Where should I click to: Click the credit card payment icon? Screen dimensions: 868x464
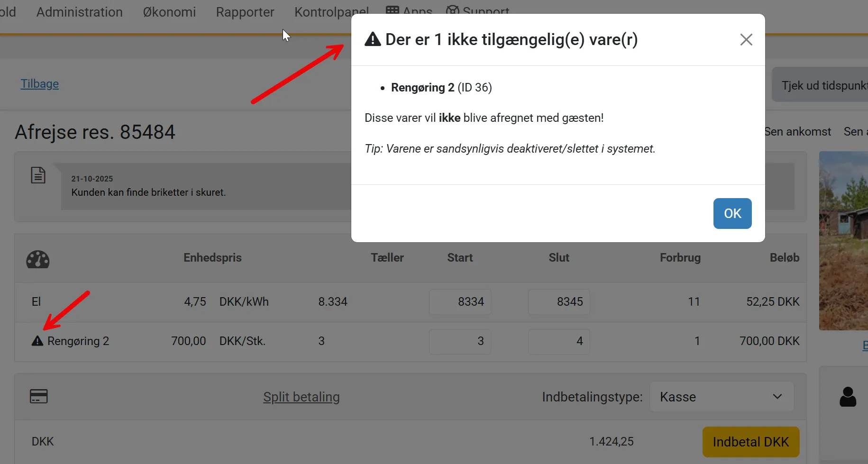(x=38, y=396)
